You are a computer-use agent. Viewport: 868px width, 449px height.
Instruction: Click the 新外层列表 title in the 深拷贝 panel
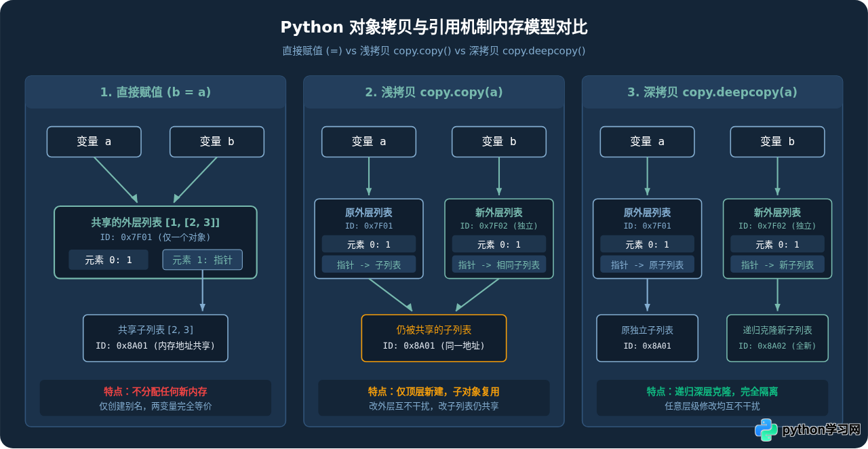click(777, 213)
